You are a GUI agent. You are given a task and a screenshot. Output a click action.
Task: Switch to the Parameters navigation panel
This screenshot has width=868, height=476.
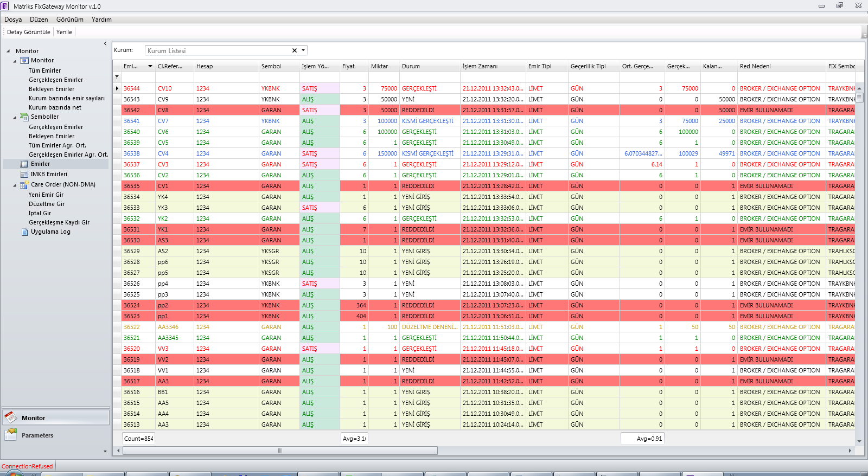pyautogui.click(x=56, y=435)
